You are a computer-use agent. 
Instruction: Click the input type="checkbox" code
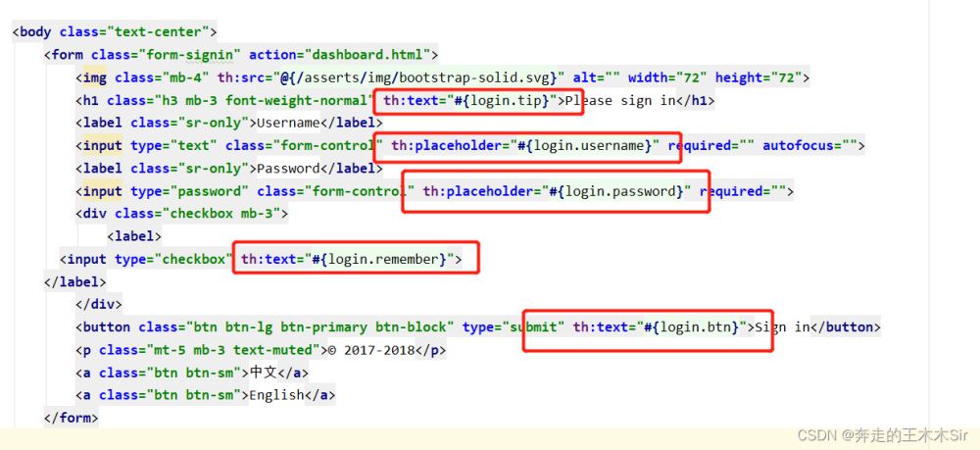point(147,259)
